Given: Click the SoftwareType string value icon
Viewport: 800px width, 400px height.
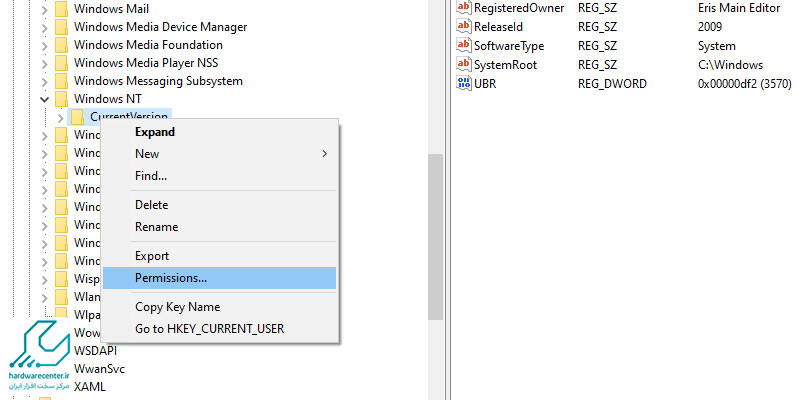Looking at the screenshot, I should [463, 46].
